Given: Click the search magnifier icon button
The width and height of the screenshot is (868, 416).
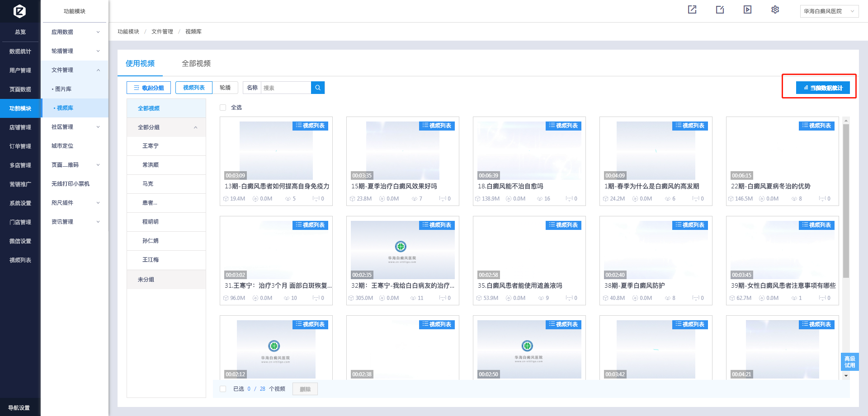Looking at the screenshot, I should coord(318,88).
